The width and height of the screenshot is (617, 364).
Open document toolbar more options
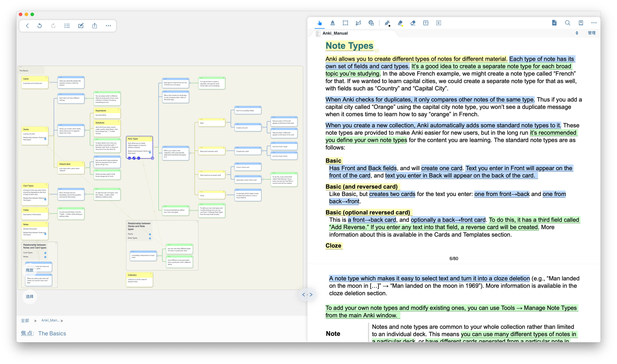point(594,23)
